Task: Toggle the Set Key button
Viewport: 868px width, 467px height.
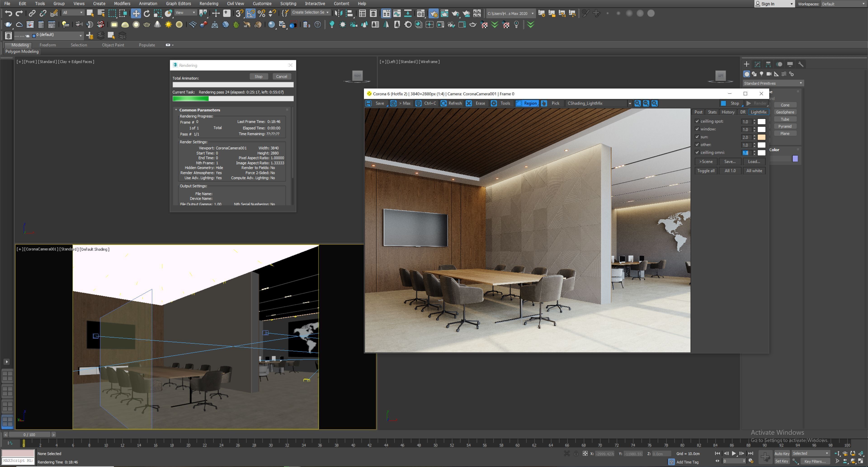Action: point(782,461)
